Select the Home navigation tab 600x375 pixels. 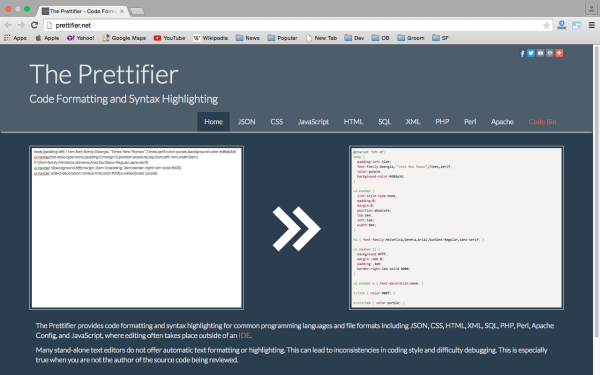214,122
